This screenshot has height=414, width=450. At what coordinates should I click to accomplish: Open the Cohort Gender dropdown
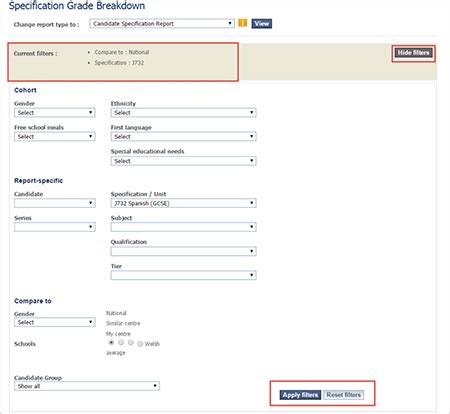pos(55,113)
